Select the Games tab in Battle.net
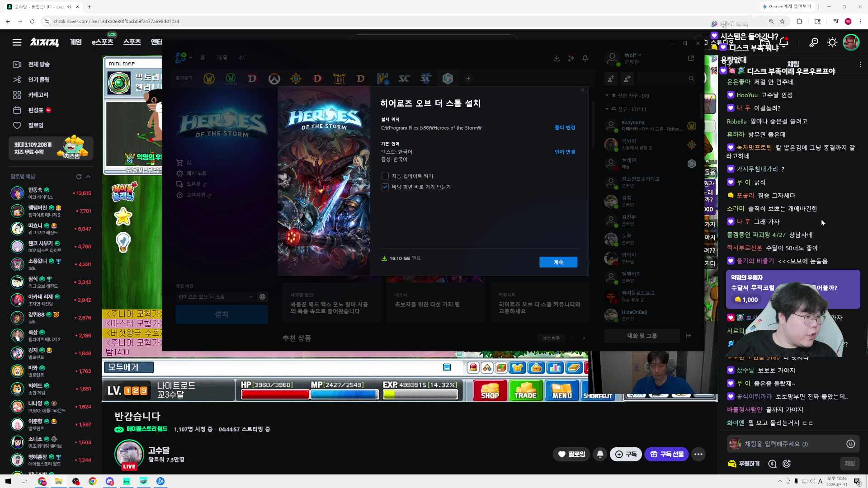This screenshot has width=868, height=488. 222,58
